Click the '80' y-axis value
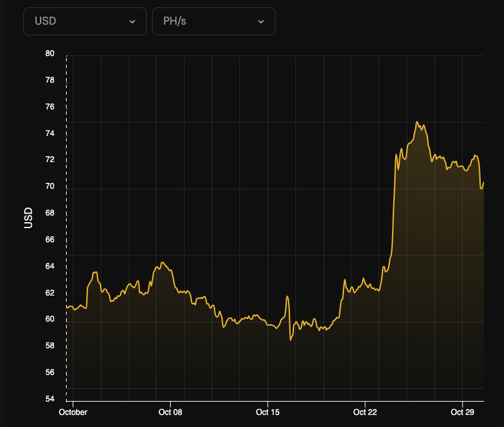 (50, 53)
